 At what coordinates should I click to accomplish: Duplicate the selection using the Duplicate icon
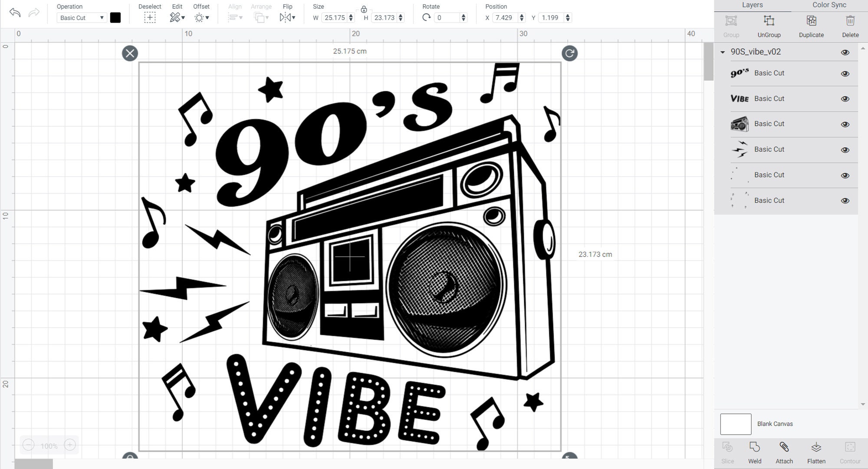[811, 21]
